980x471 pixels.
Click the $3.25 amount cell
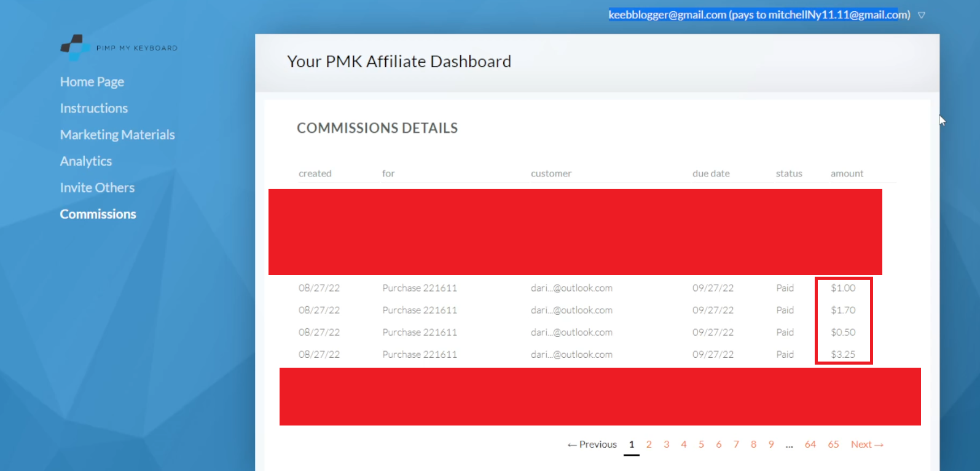(843, 354)
